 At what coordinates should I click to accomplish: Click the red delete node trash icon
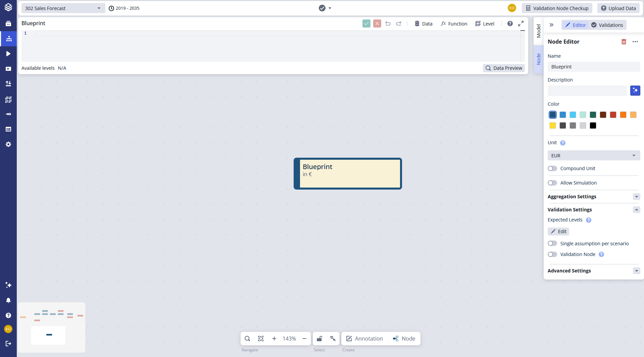pyautogui.click(x=624, y=42)
